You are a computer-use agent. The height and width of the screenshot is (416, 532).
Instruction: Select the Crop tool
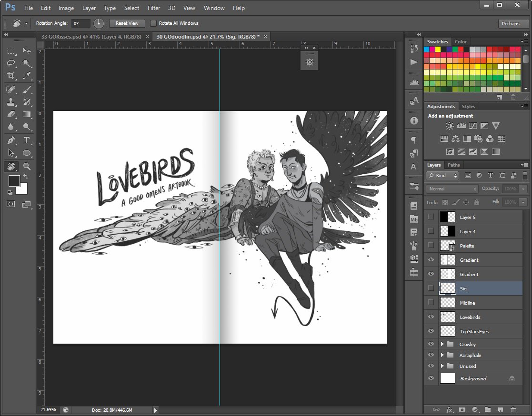coord(11,76)
